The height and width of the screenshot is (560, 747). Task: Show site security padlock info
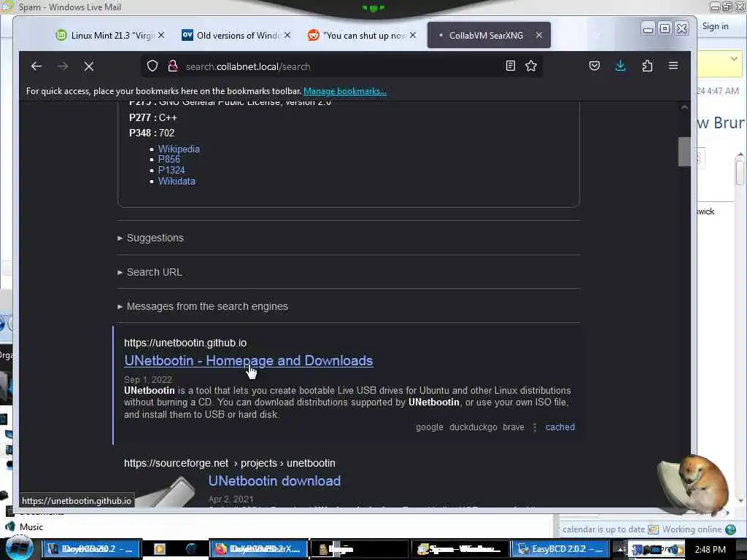coord(172,66)
